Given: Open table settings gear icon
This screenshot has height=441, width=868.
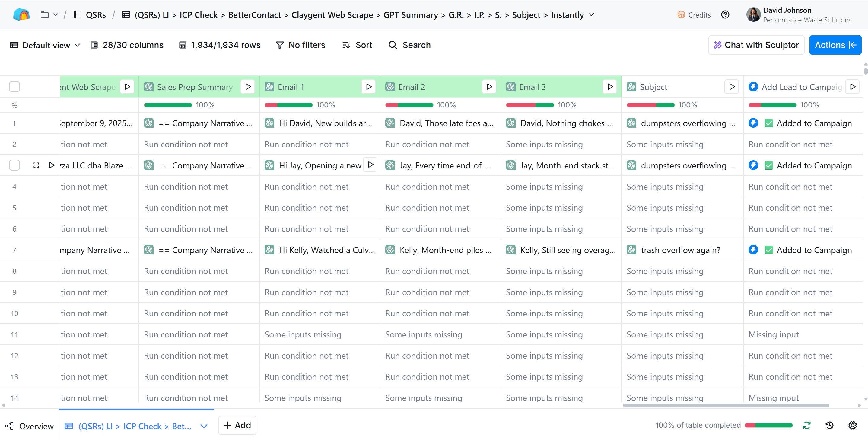Looking at the screenshot, I should tap(853, 425).
